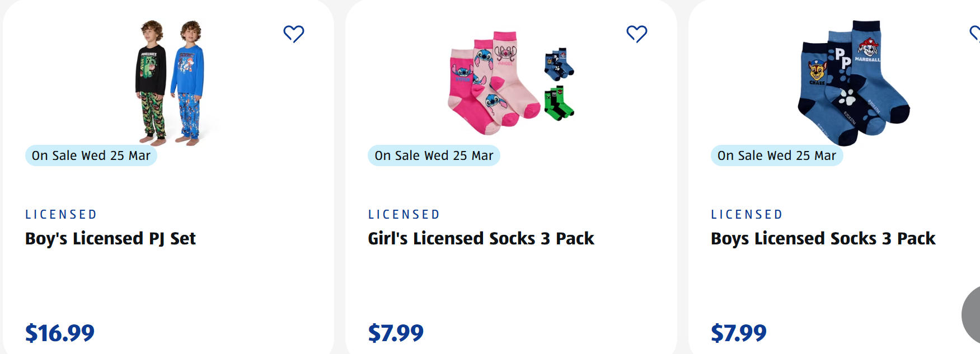
Task: Click the small green socks picture
Action: click(x=559, y=103)
